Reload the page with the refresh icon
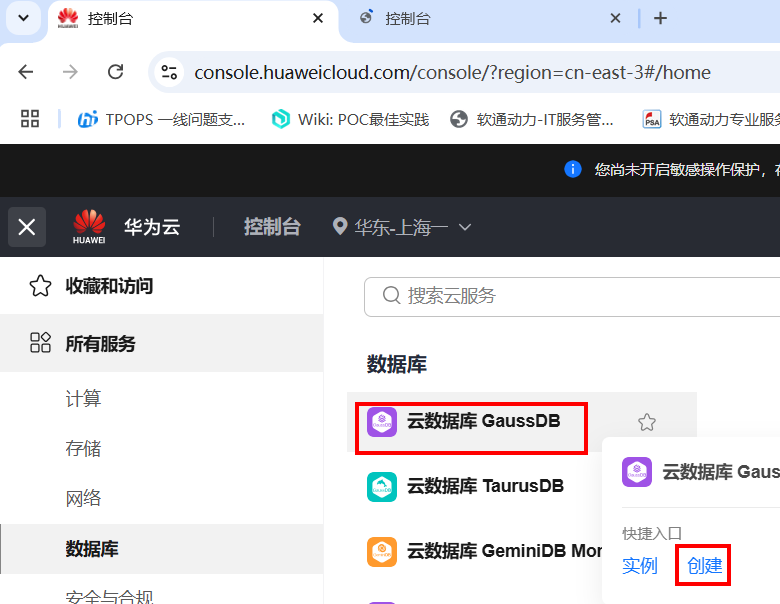Screen dimensions: 780x604 tap(115, 72)
